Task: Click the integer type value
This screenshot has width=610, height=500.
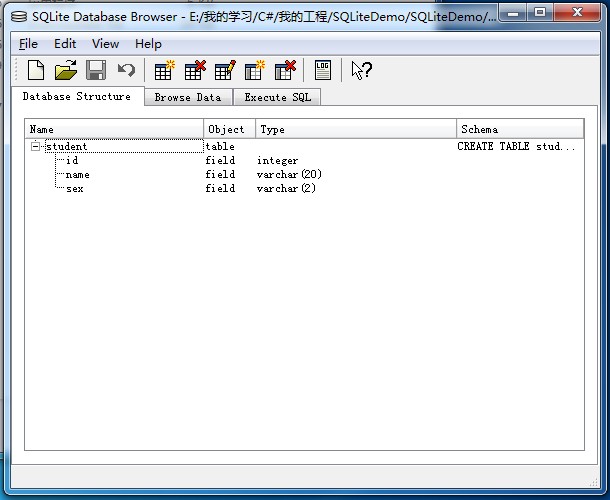Action: [277, 161]
